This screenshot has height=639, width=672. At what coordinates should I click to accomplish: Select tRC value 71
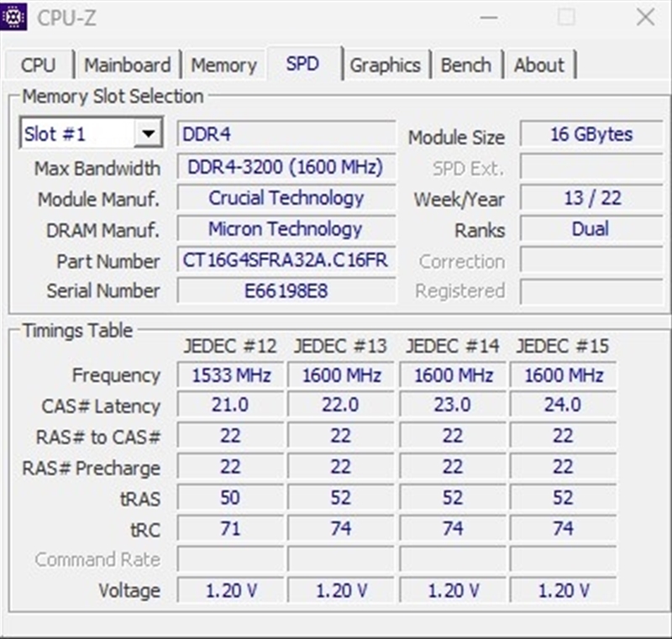tap(230, 528)
